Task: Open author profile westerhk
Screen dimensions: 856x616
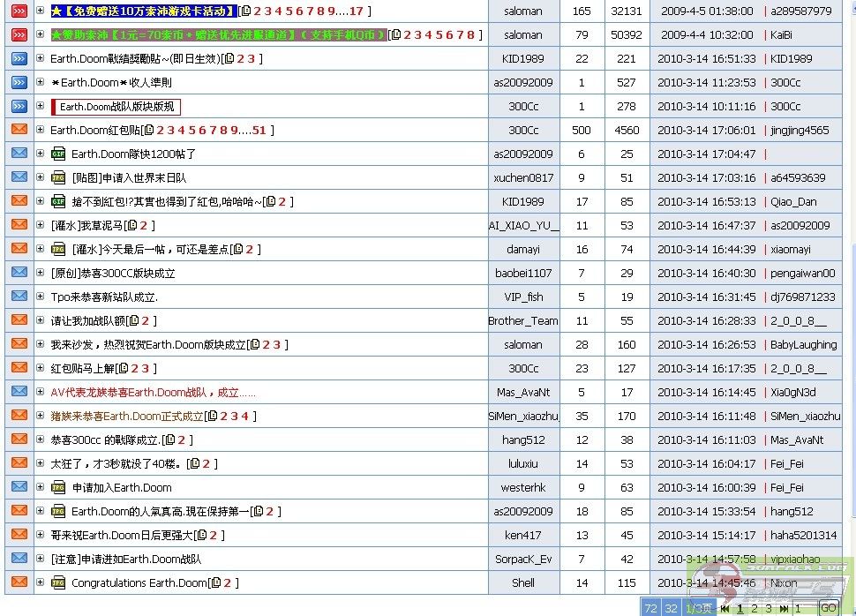Action: [x=523, y=488]
